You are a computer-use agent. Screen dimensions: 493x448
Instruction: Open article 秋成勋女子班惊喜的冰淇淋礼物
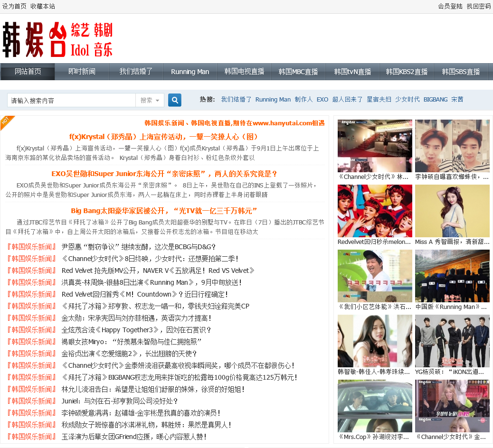click(146, 425)
